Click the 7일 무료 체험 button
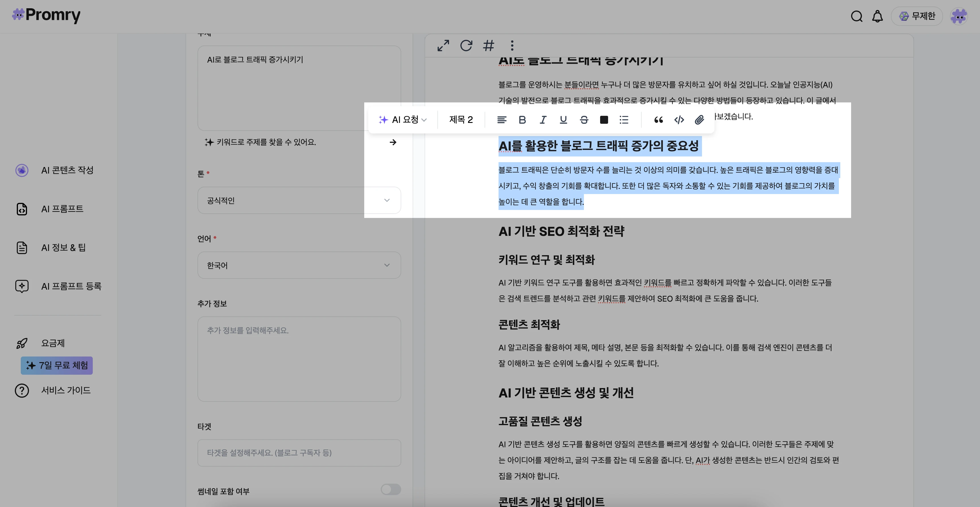The image size is (980, 507). coord(57,366)
